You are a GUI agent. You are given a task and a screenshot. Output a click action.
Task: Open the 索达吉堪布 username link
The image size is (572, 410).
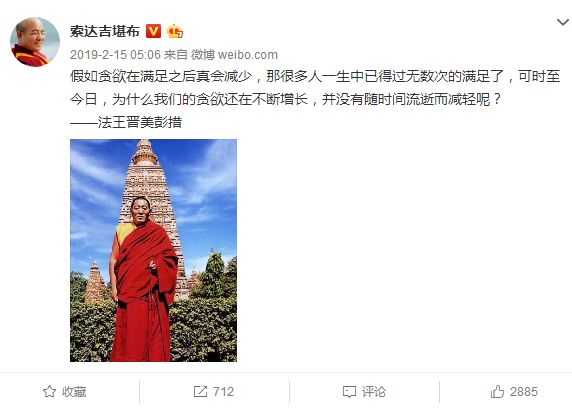[x=105, y=31]
